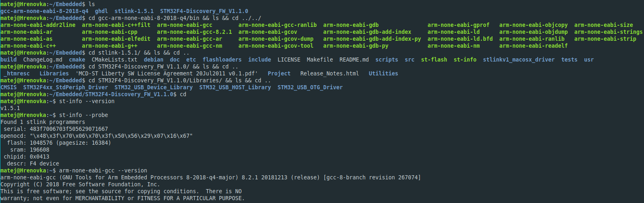The height and width of the screenshot is (203, 644).
Task: Click the ChangeLog.md entry
Action: (x=42, y=60)
